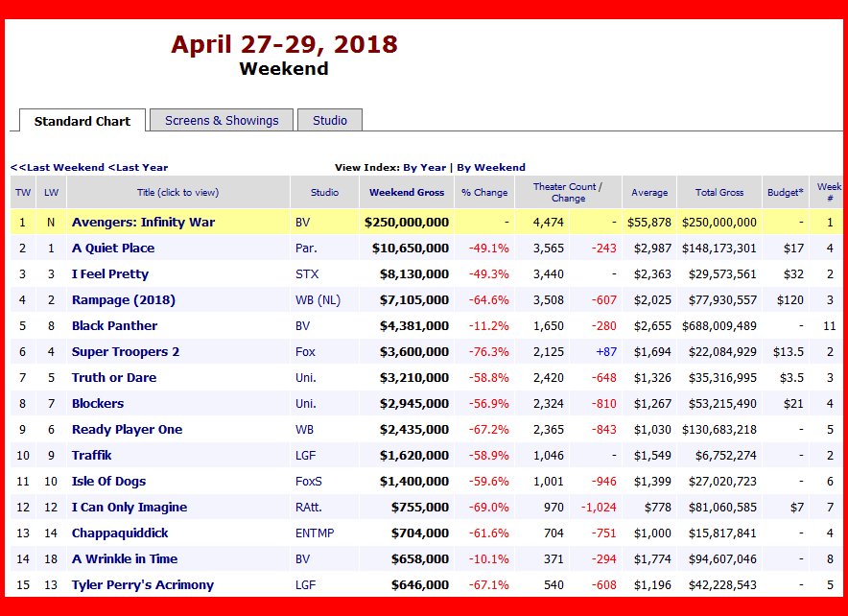Select the Standard Chart tab
Screen dimensions: 848x616
[82, 122]
